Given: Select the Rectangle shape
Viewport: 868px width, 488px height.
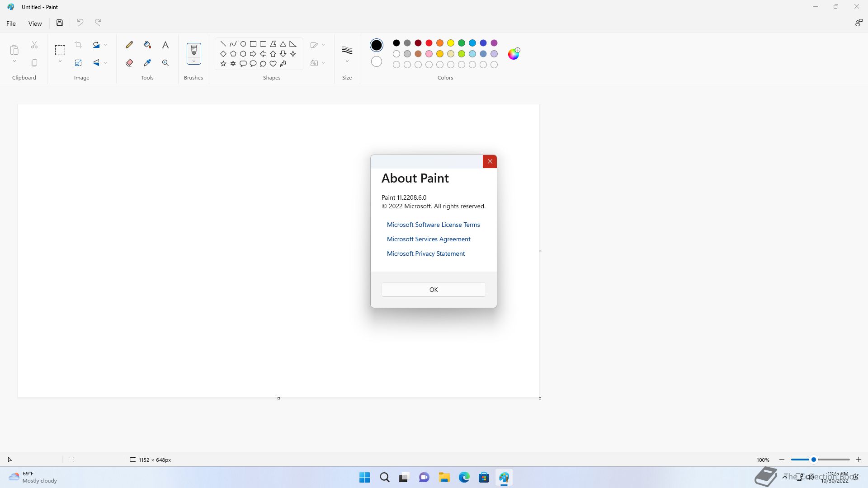Looking at the screenshot, I should point(253,44).
